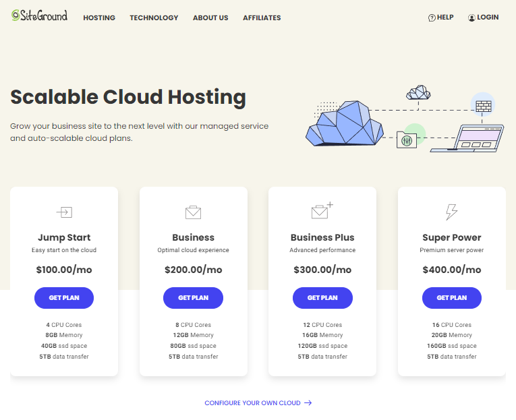The width and height of the screenshot is (516, 420).
Task: Click the laptop illustration
Action: (x=467, y=138)
